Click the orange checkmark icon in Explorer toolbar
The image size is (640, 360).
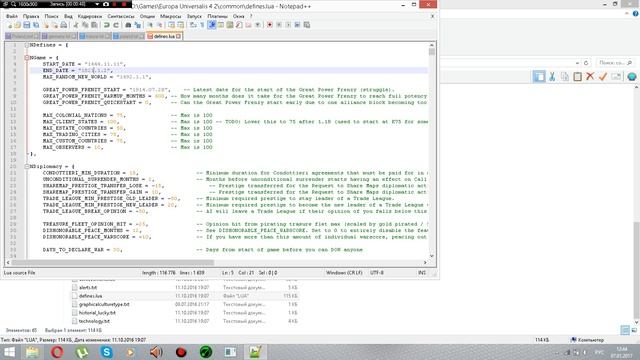coord(603,76)
